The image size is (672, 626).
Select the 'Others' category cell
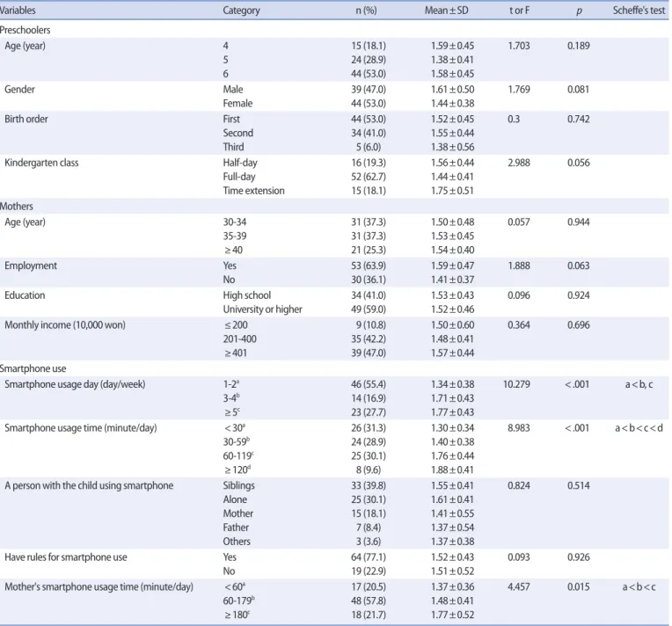[x=237, y=542]
